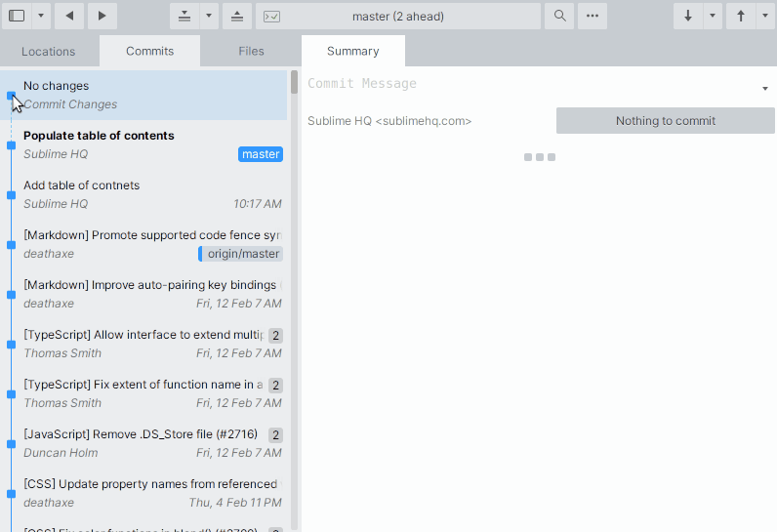777x532 pixels.
Task: Click the Commit Message input field
Action: 530,83
